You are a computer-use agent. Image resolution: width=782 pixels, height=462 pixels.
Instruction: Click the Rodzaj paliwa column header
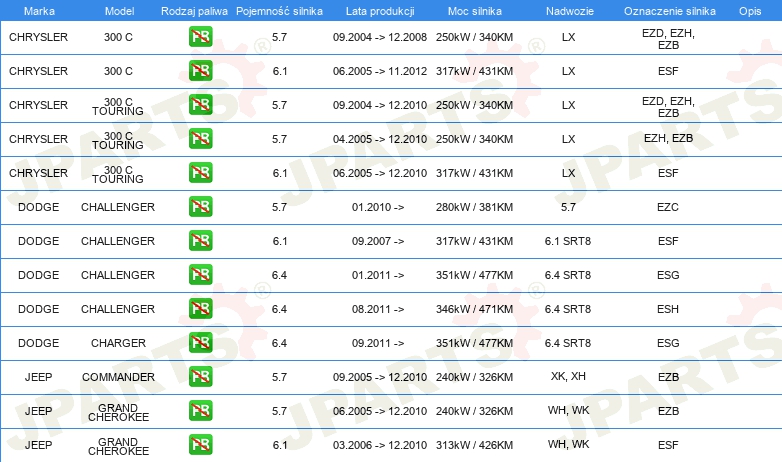[x=194, y=11]
